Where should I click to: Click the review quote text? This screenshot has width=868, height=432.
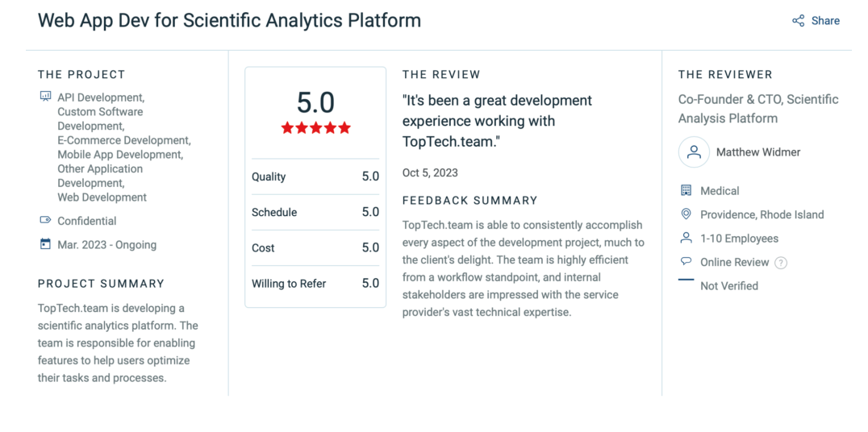point(497,121)
